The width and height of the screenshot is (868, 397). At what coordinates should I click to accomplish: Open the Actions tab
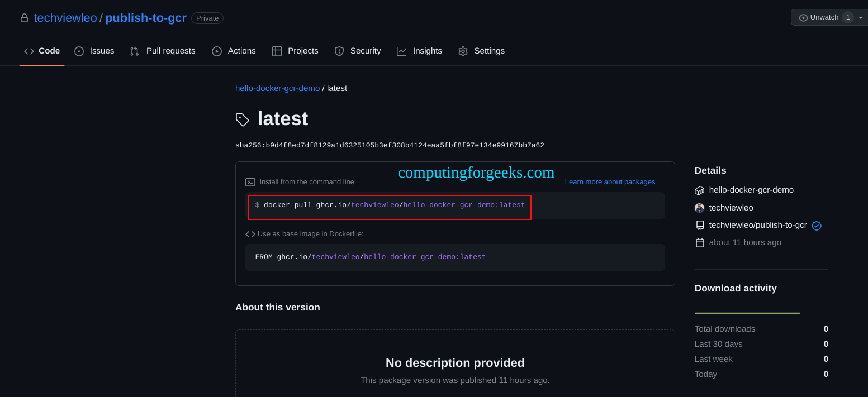[x=234, y=51]
